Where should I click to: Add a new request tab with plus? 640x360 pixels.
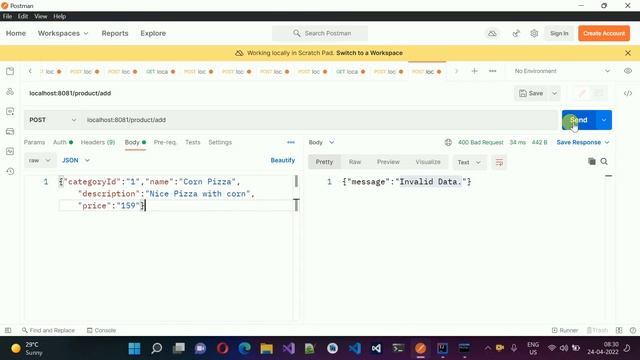[x=474, y=71]
